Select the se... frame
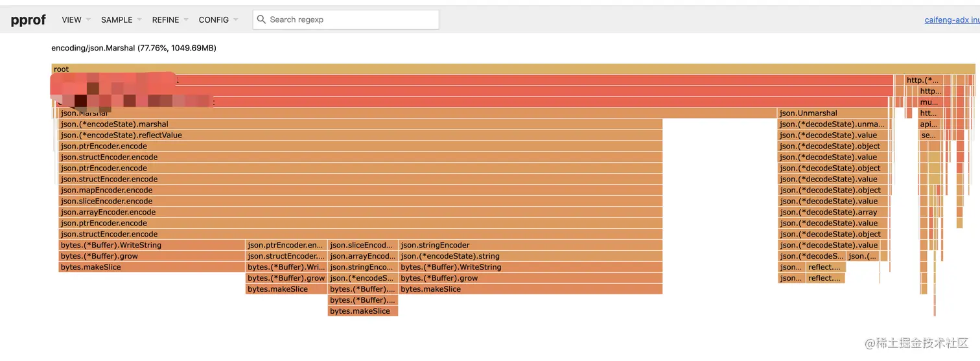The height and width of the screenshot is (361, 980). [929, 135]
